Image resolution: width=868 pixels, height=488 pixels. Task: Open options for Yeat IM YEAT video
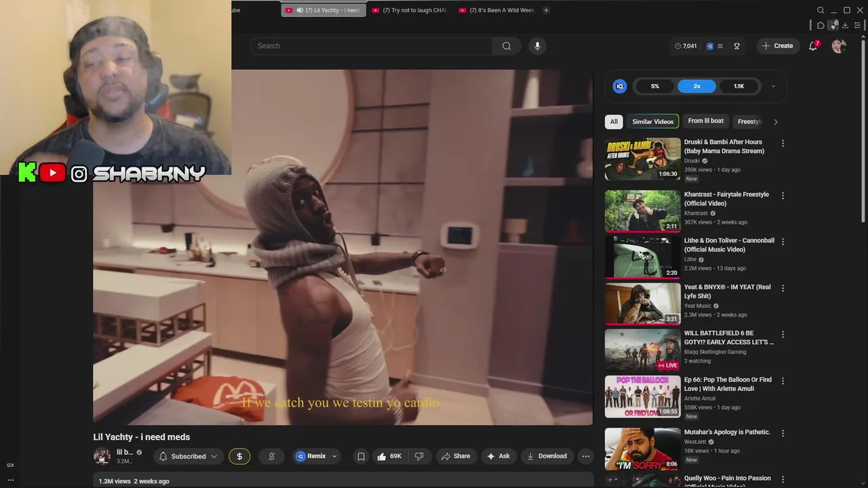(x=783, y=288)
